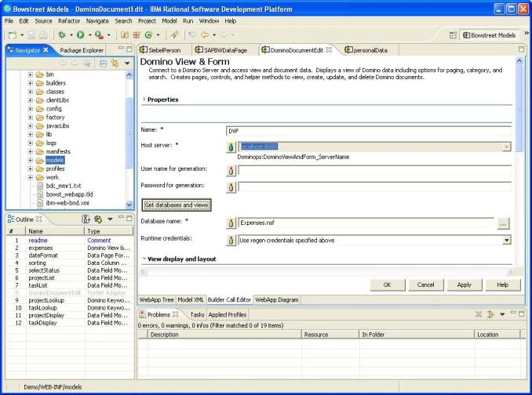Switch to the SiebelPerson editor tab
532x395 pixels.
[x=161, y=50]
